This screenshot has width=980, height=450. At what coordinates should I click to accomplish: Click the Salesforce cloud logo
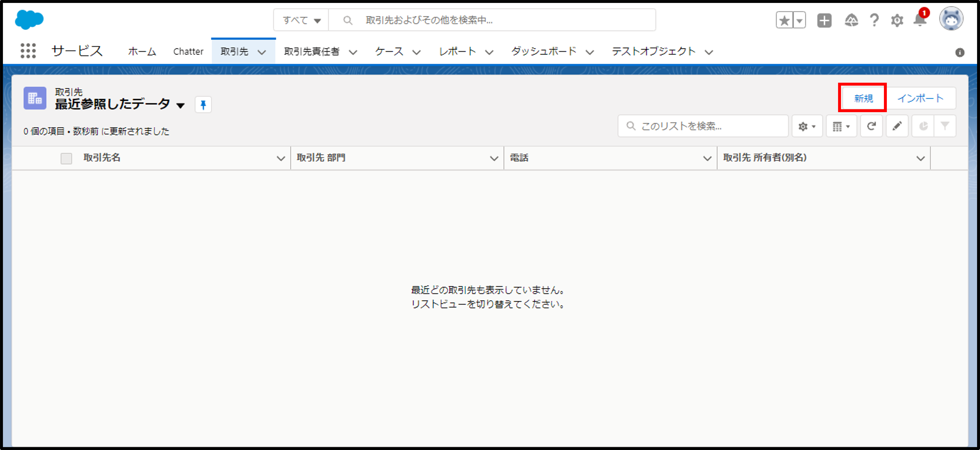click(29, 20)
